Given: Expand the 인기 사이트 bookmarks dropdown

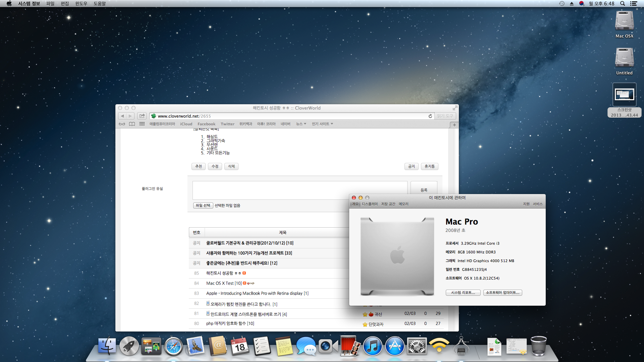Looking at the screenshot, I should point(322,124).
